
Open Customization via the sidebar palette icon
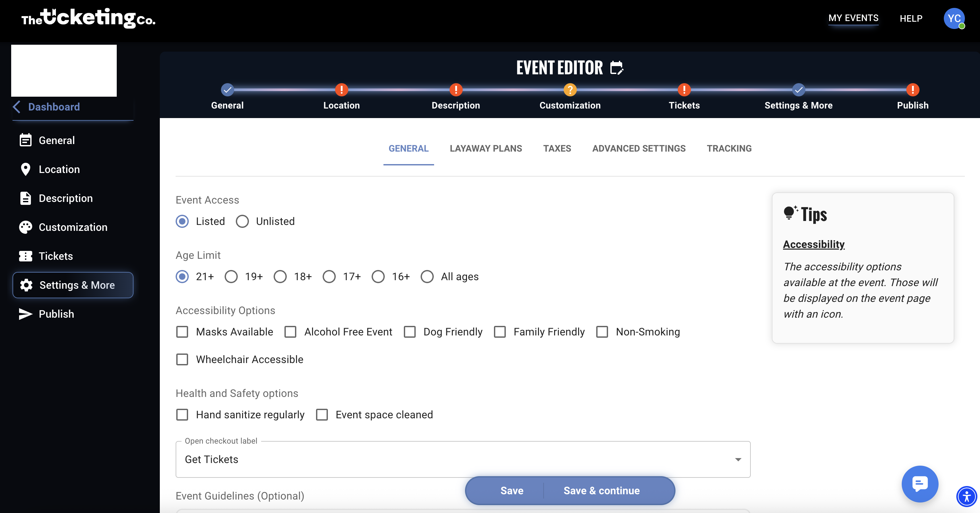[26, 227]
